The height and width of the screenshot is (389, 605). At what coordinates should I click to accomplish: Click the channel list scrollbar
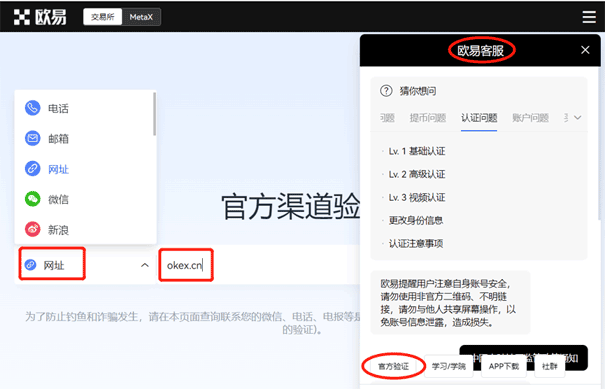tap(154, 114)
